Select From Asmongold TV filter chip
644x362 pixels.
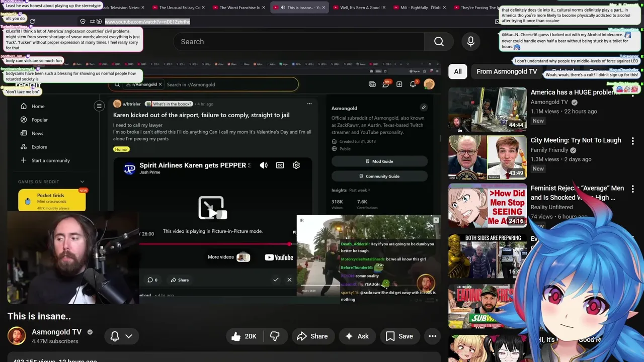(x=507, y=71)
